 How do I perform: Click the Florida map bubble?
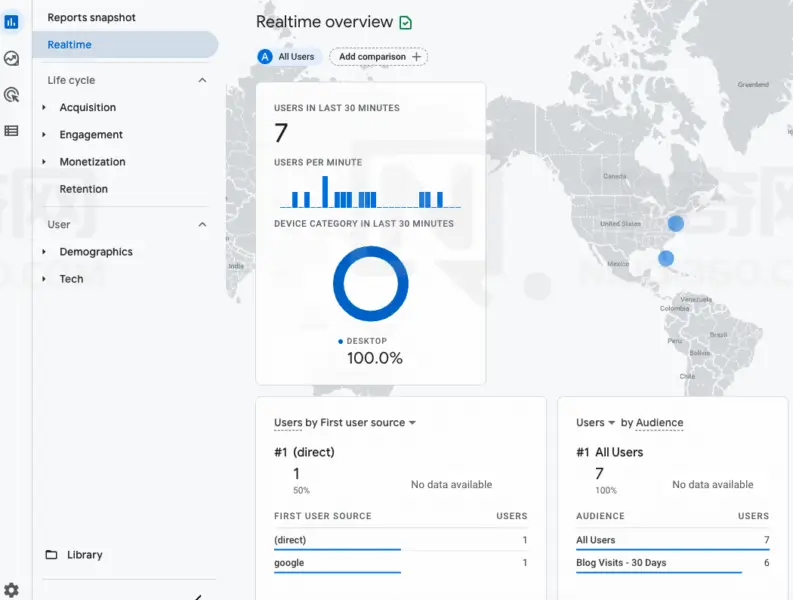click(666, 259)
